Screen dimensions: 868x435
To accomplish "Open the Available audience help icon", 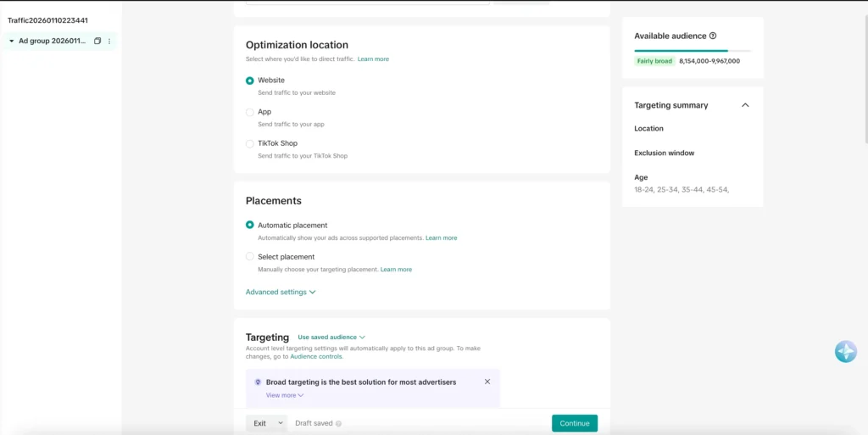I will [x=713, y=36].
